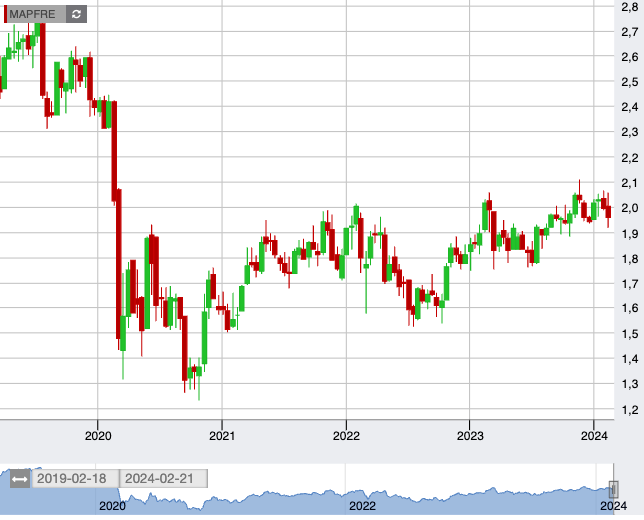The image size is (644, 520).
Task: Click the refresh icon beside MAPFRE
Action: 76,14
